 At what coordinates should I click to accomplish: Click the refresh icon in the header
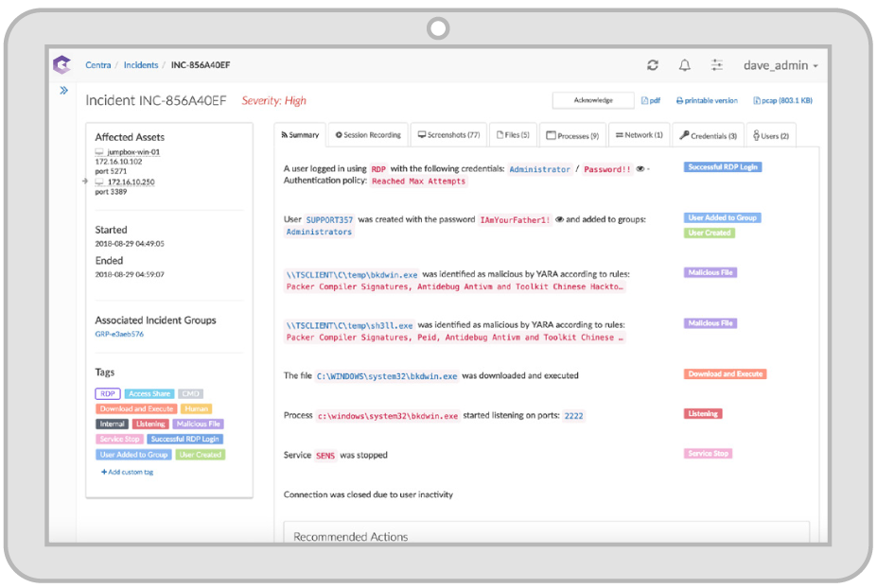[653, 65]
